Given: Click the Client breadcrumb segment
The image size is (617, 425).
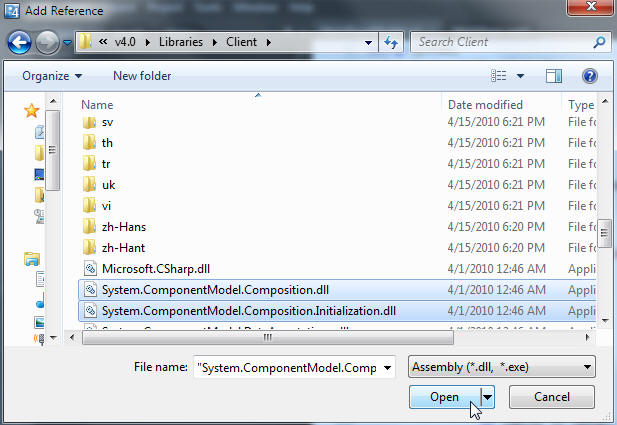Looking at the screenshot, I should [241, 42].
